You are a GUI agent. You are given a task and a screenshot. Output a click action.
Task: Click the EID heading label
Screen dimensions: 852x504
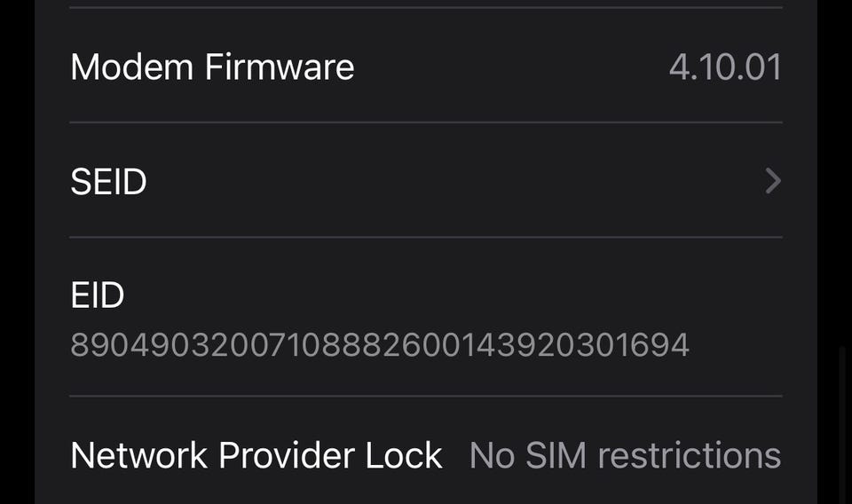click(98, 295)
